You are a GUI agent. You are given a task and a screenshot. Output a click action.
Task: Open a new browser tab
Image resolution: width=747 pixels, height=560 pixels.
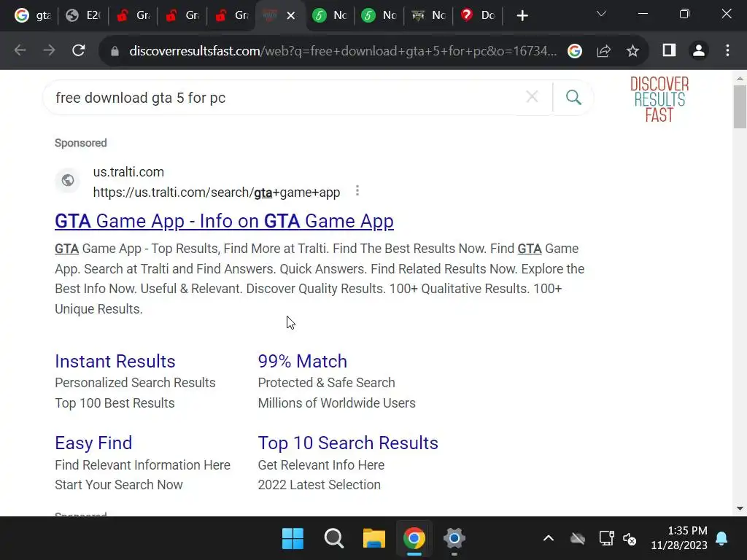tap(522, 16)
